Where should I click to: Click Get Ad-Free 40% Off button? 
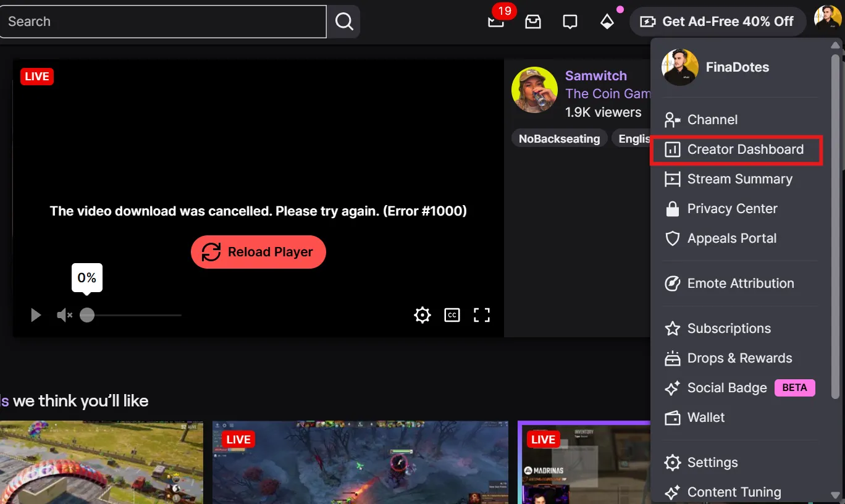point(718,22)
